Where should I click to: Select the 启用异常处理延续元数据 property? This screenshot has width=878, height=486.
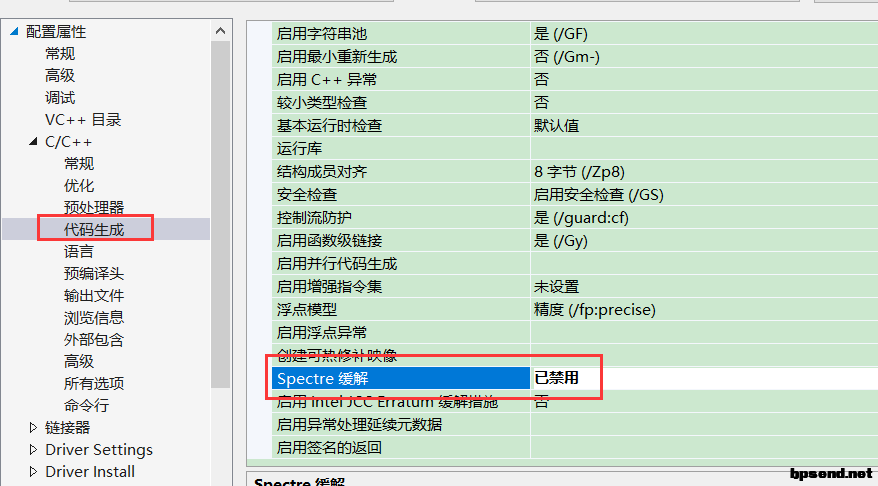[359, 424]
